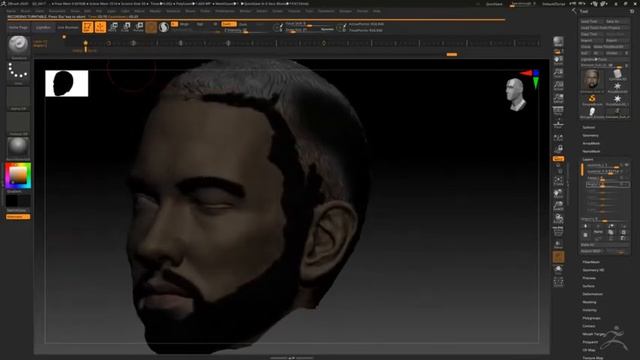Open the Document menu
This screenshot has width=640, height=360.
click(57, 11)
